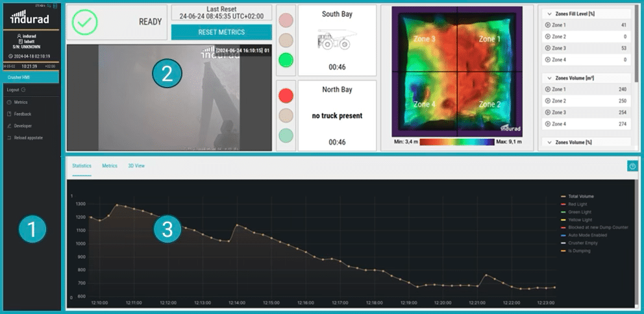
Task: Select Crusher HMI in the sidebar
Action: [x=31, y=77]
